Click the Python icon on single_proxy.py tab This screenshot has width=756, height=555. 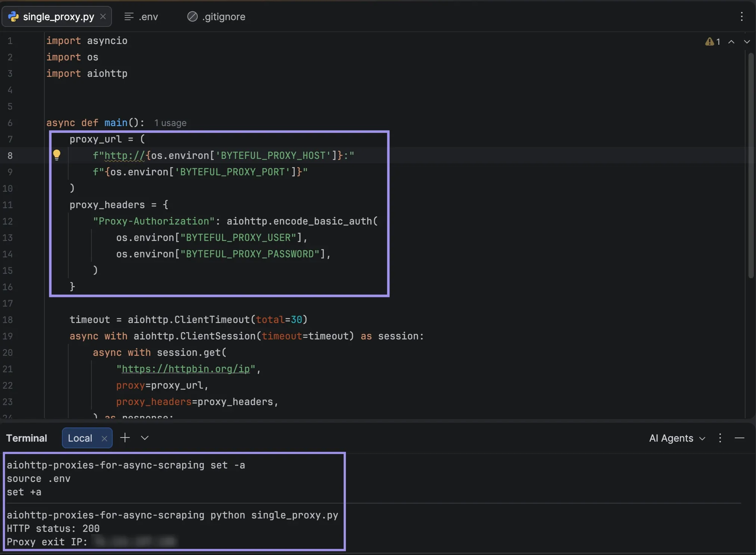[x=13, y=17]
